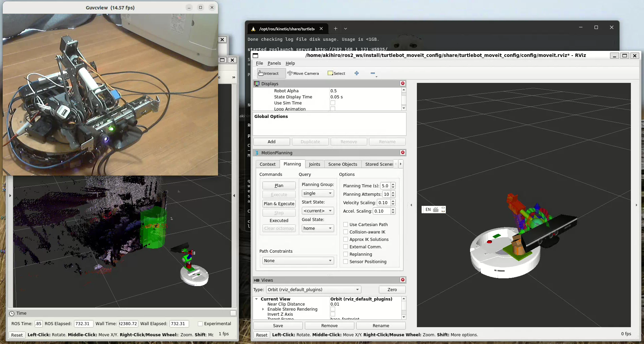Image resolution: width=644 pixels, height=344 pixels.
Task: Click the Zero button in Views
Action: (392, 290)
